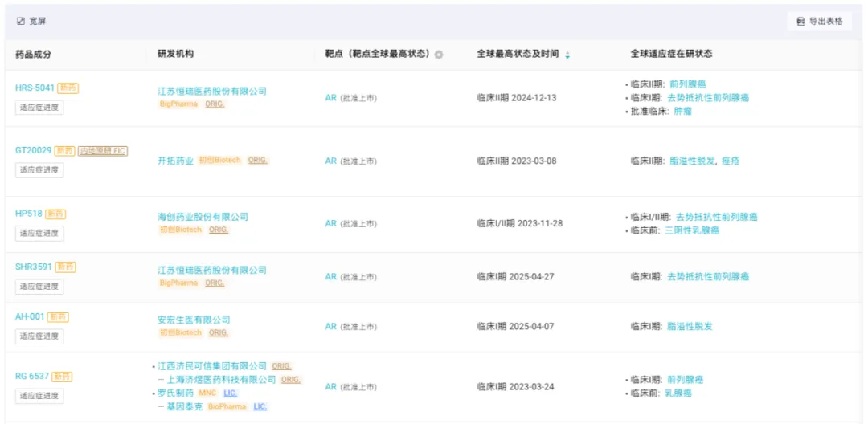Sort by 全球最高状态及时间 arrow icon
The height and width of the screenshot is (424, 868).
point(567,55)
